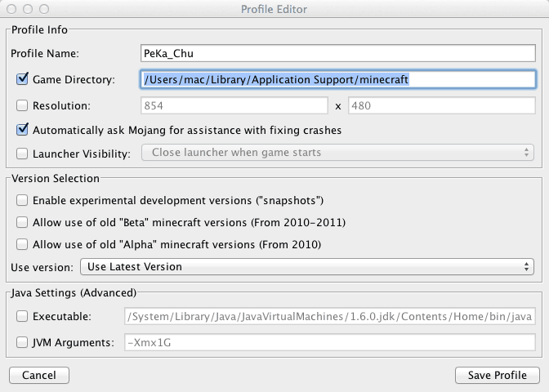This screenshot has height=392, width=549.
Task: Click the resolution height field showing 480
Action: [x=441, y=105]
